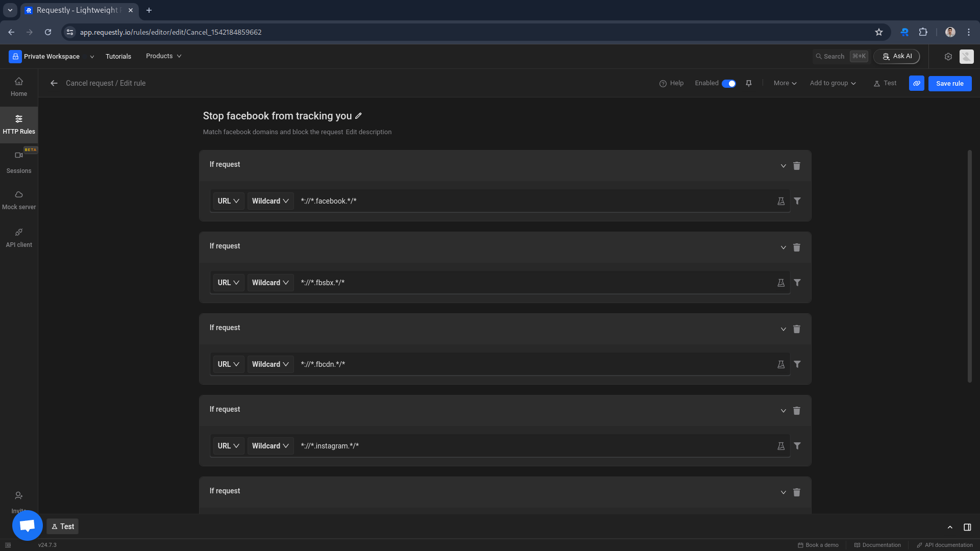Open the HTTP Rules section in sidebar
Viewport: 980px width, 551px height.
(18, 124)
